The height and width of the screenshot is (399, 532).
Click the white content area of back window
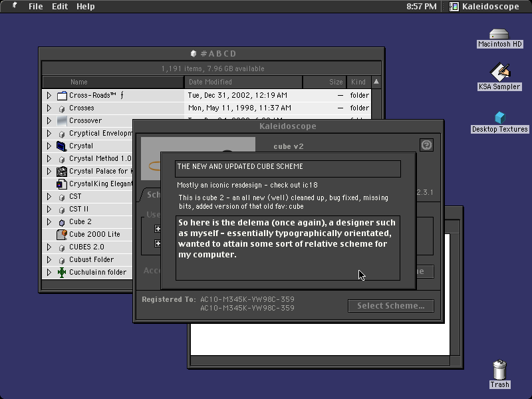[320, 339]
